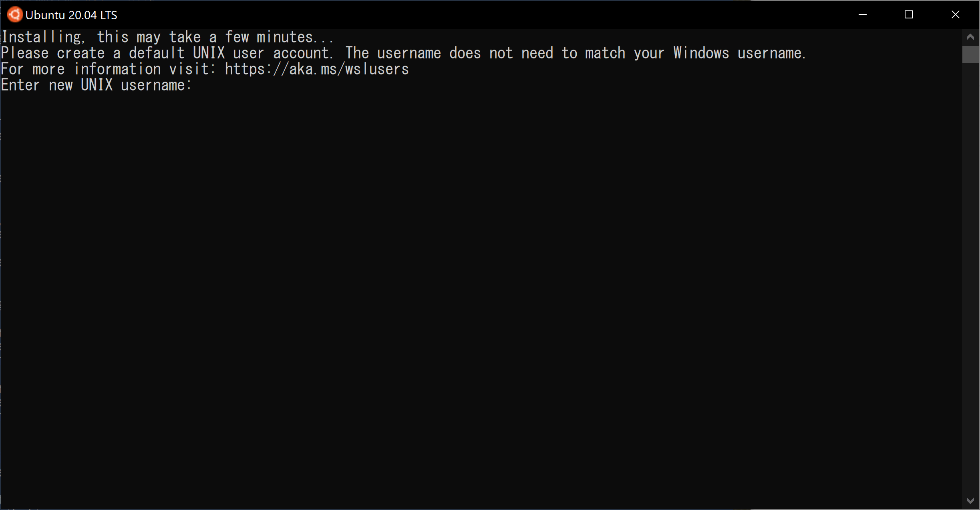Close the Ubuntu 20.04 LTS terminal
Viewport: 980px width, 510px height.
pyautogui.click(x=956, y=15)
